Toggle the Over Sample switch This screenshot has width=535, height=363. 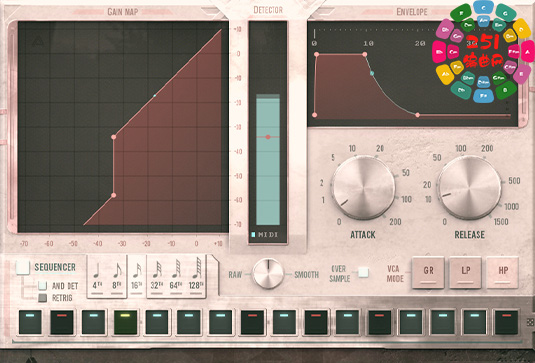tap(363, 272)
